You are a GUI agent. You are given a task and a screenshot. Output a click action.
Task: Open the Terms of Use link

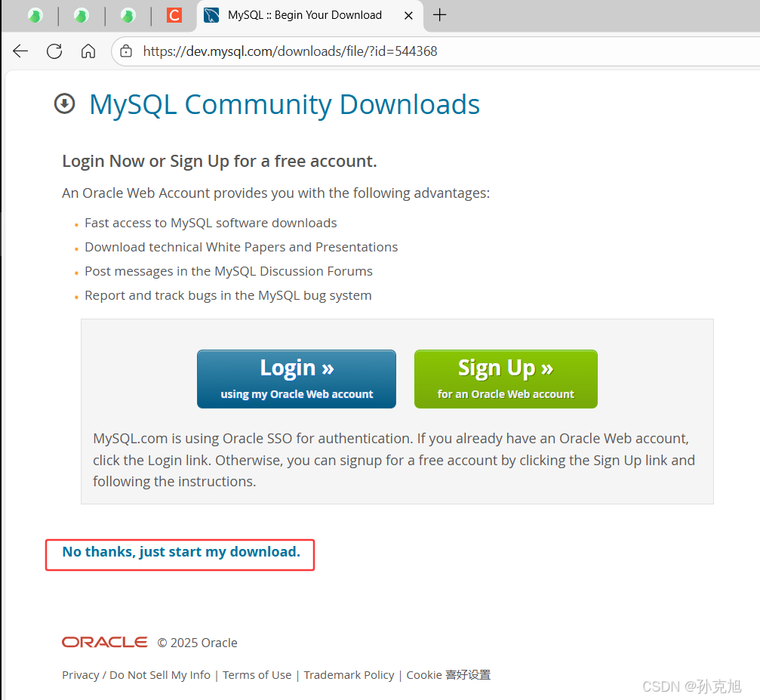[257, 675]
